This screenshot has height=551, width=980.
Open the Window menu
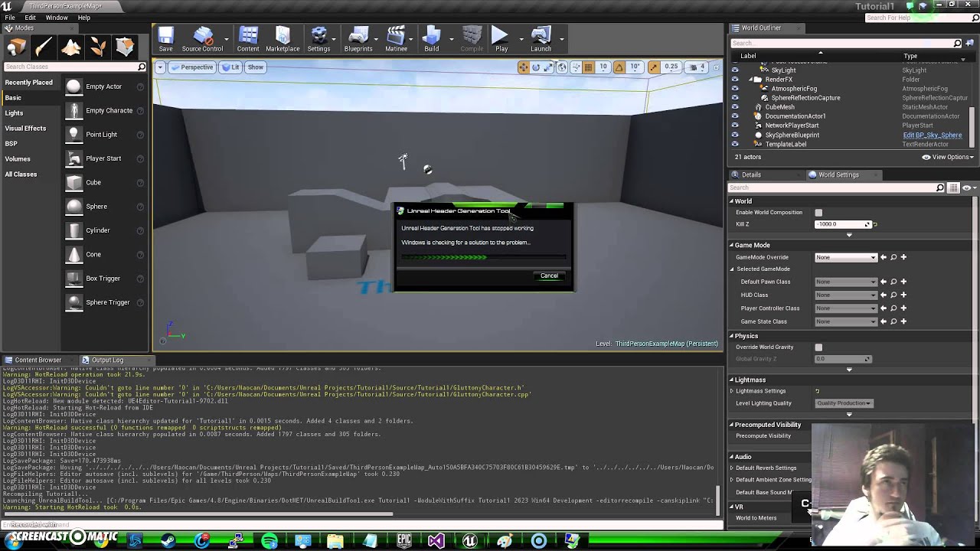point(57,18)
